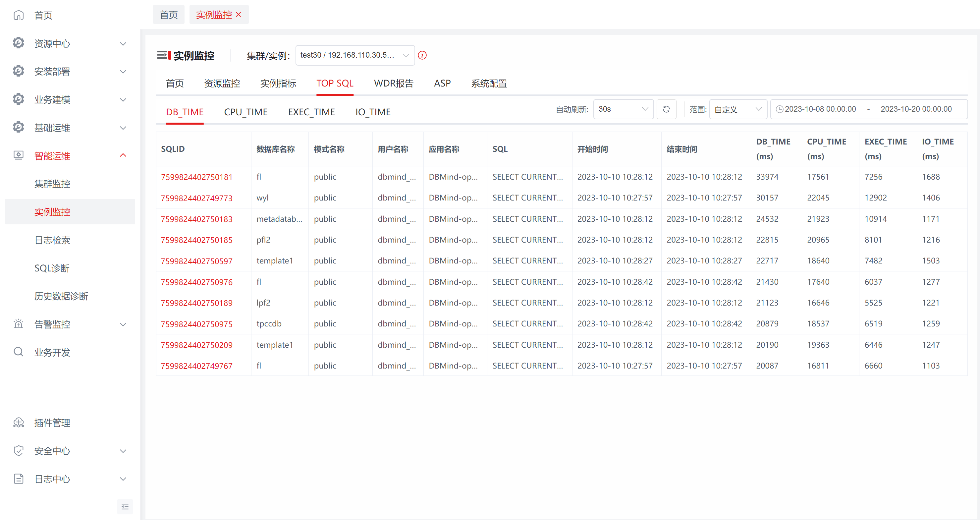The height and width of the screenshot is (520, 980).
Task: Select the 资源监控 tab
Action: click(x=222, y=84)
